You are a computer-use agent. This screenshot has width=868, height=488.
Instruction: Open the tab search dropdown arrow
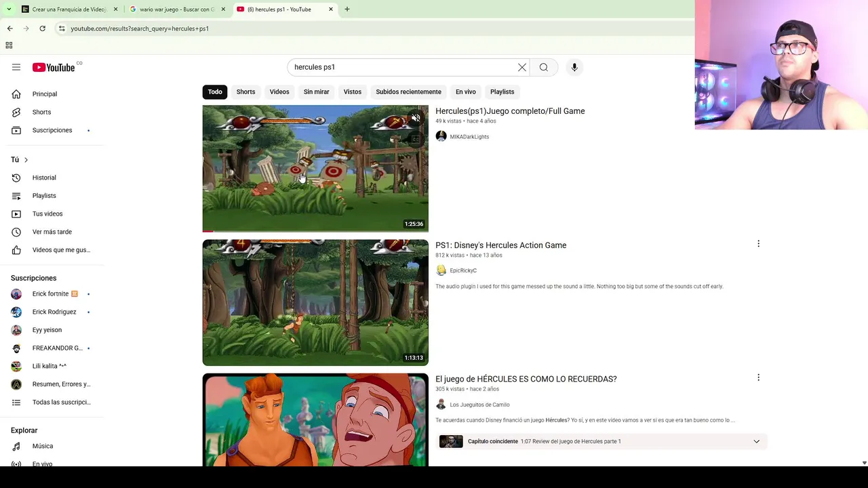(x=9, y=9)
